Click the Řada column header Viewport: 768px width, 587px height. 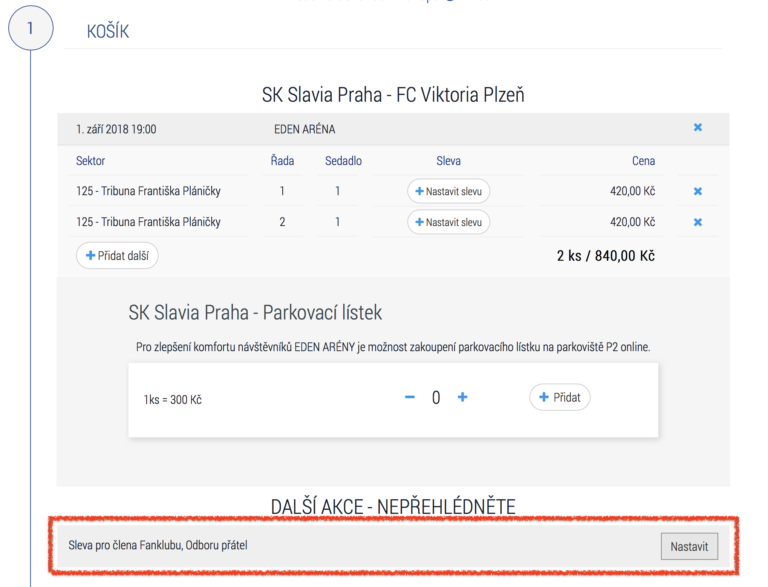pyautogui.click(x=283, y=161)
